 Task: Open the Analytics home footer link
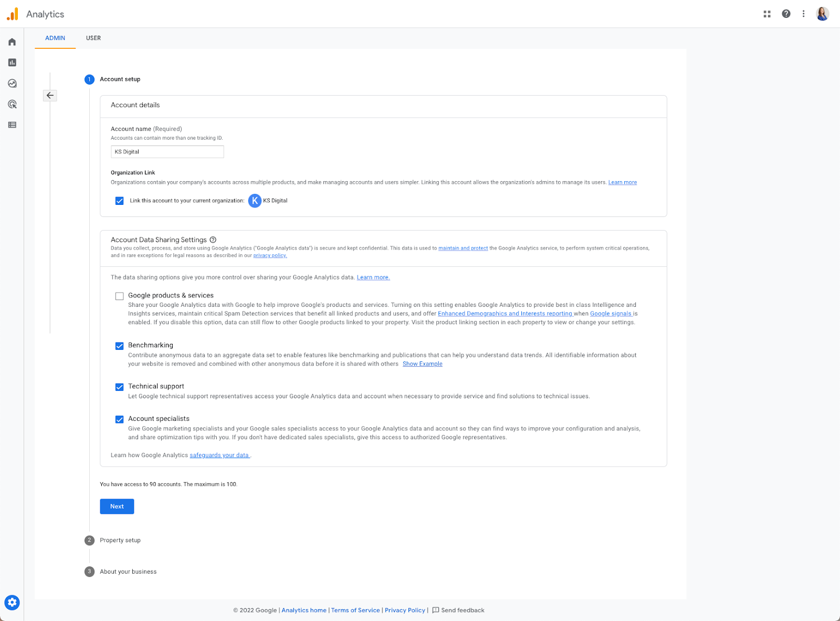coord(304,610)
